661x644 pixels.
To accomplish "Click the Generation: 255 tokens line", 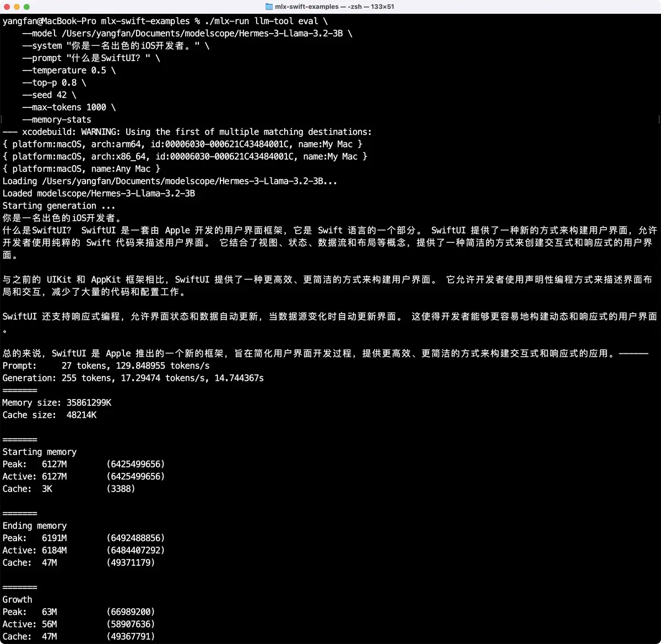I will pos(133,378).
